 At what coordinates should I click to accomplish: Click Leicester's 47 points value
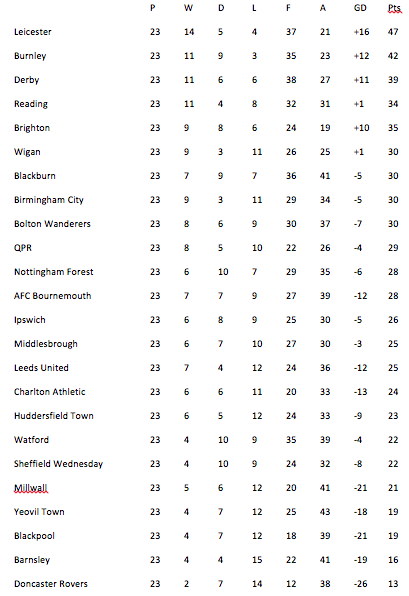point(393,32)
